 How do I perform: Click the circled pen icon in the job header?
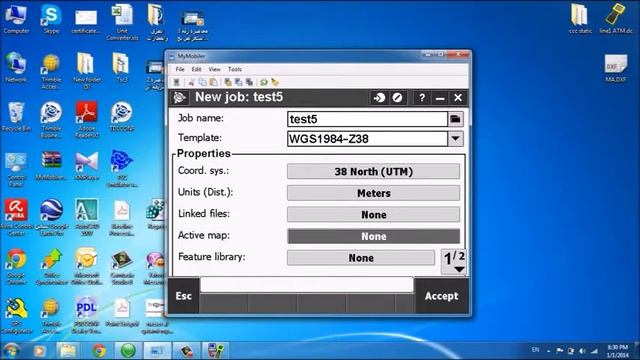398,98
